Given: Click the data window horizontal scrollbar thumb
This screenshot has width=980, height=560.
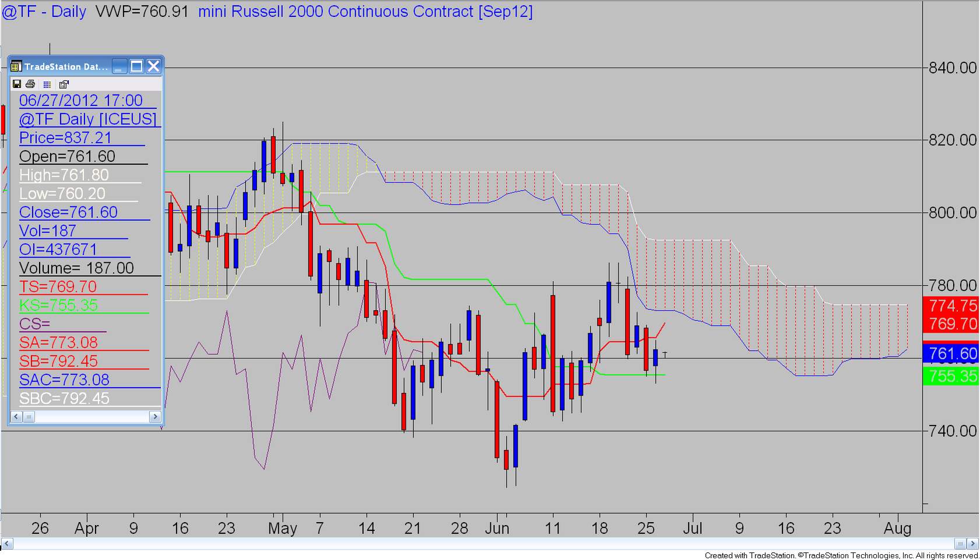Looking at the screenshot, I should tap(28, 417).
